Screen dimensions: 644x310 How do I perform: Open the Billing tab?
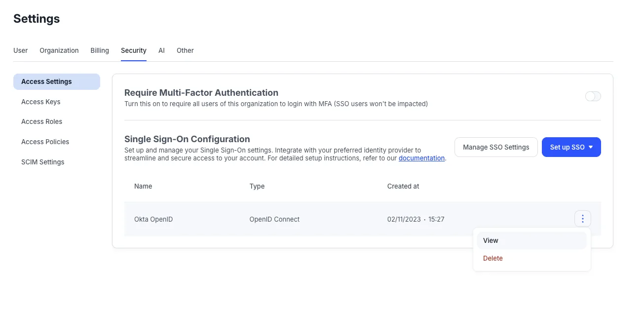pyautogui.click(x=100, y=50)
